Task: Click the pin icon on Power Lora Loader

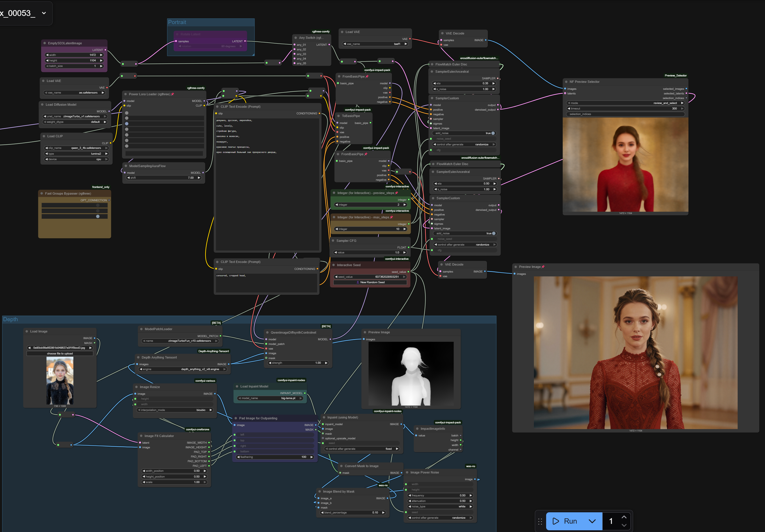Action: 172,94
